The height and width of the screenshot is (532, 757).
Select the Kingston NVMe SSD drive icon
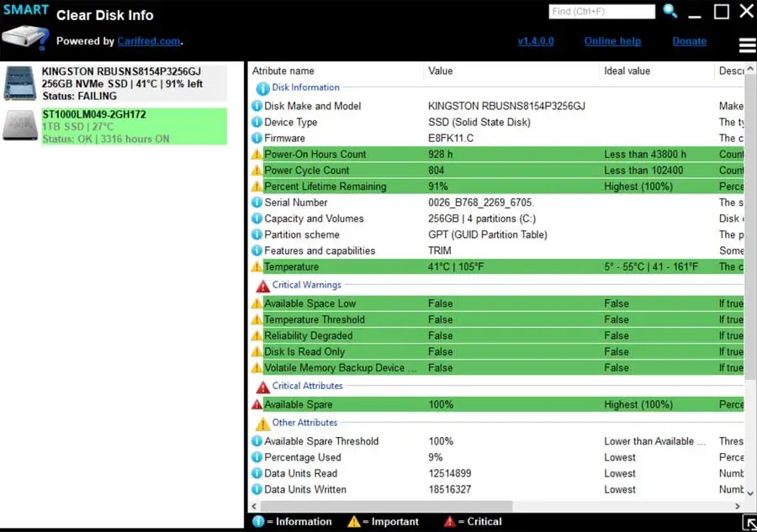click(20, 83)
